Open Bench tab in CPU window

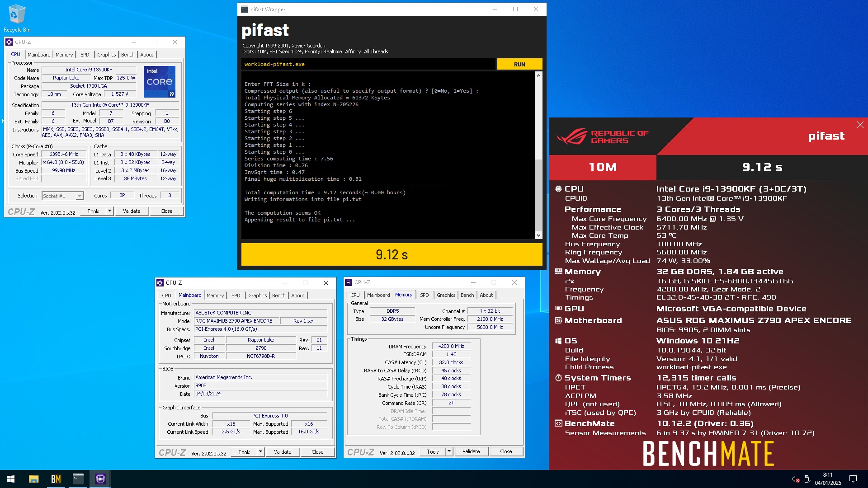tap(128, 55)
